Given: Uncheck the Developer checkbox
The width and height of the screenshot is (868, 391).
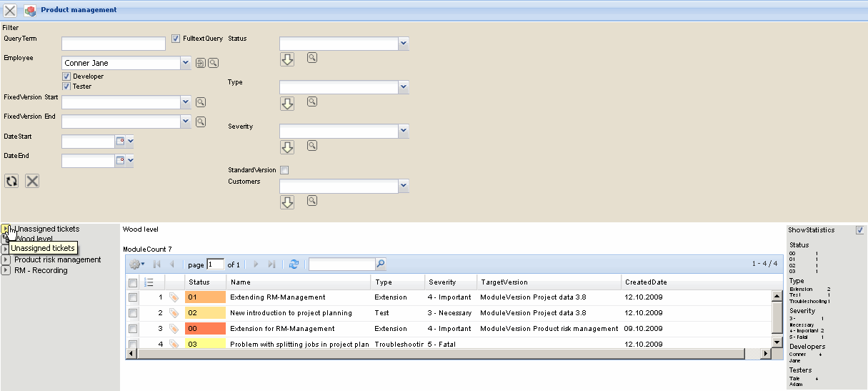Looking at the screenshot, I should click(x=66, y=76).
